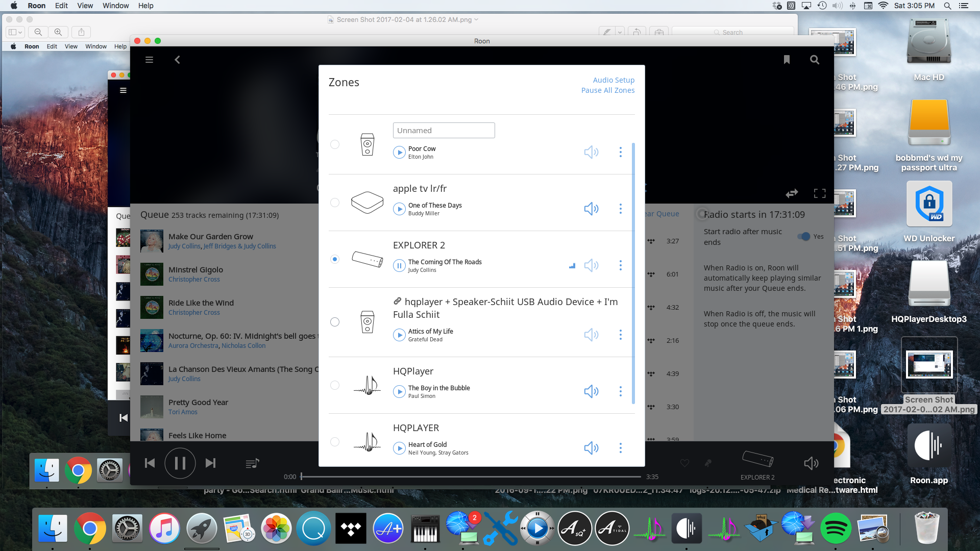Image resolution: width=980 pixels, height=551 pixels.
Task: Select the EXPLORER 2 zone radio button
Action: tap(335, 259)
